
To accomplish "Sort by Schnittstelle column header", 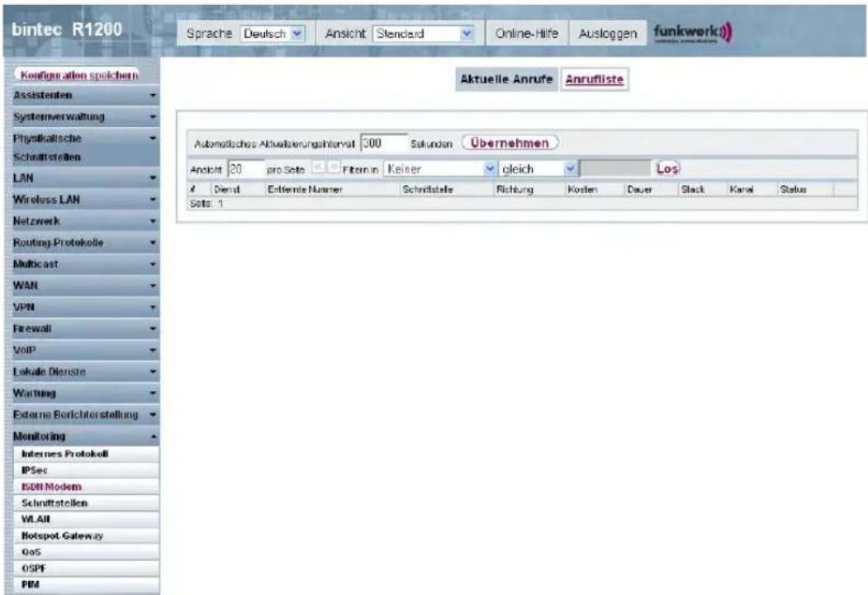I will 428,190.
